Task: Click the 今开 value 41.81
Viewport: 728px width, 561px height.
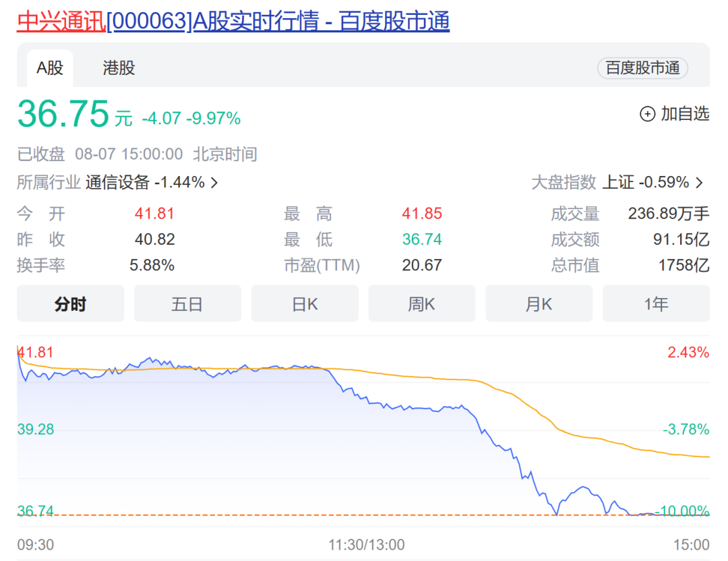Action: click(x=154, y=214)
